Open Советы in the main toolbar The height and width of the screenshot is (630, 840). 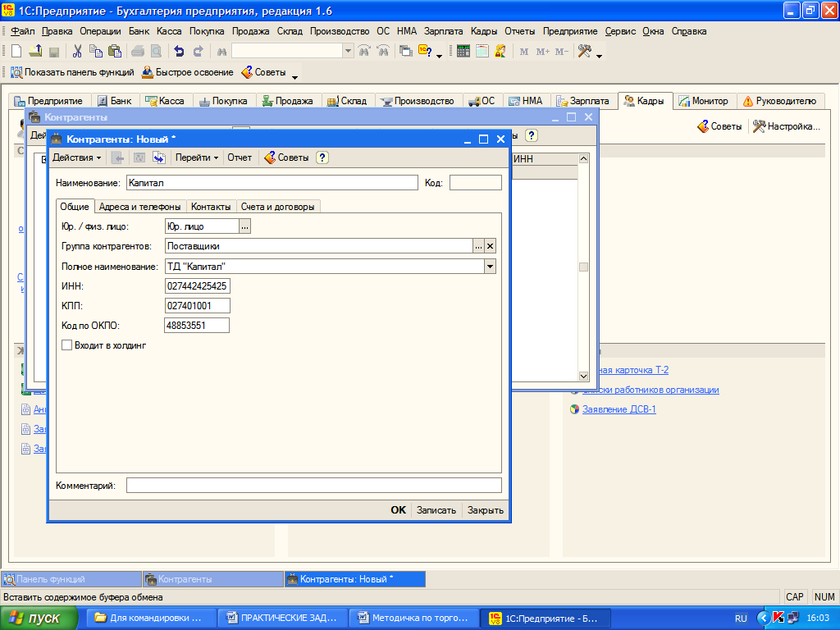(x=263, y=72)
